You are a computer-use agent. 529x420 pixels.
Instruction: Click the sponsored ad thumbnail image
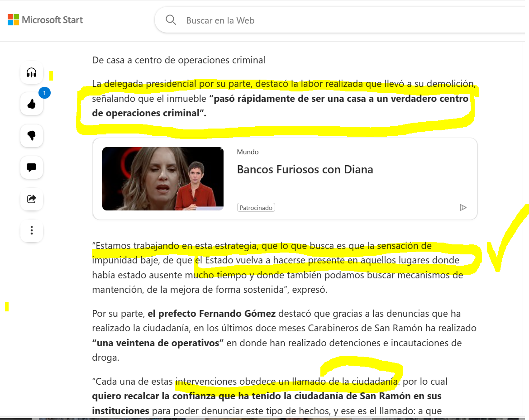[x=163, y=179]
